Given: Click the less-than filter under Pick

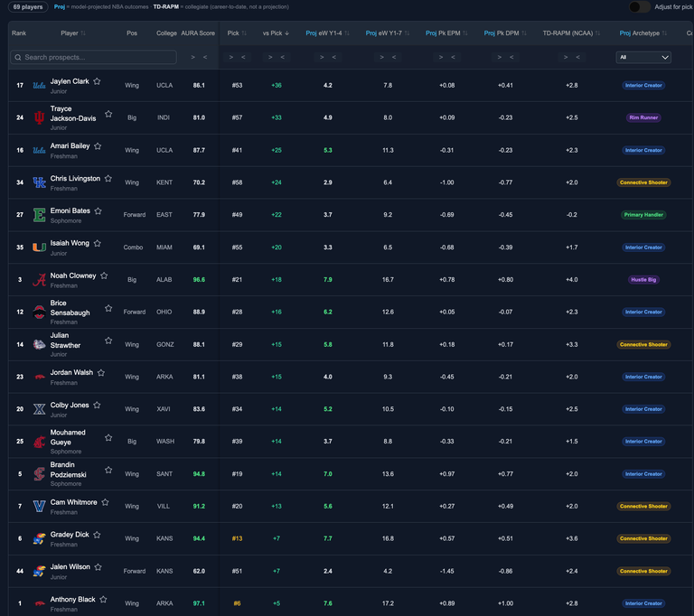Looking at the screenshot, I should pyautogui.click(x=243, y=57).
